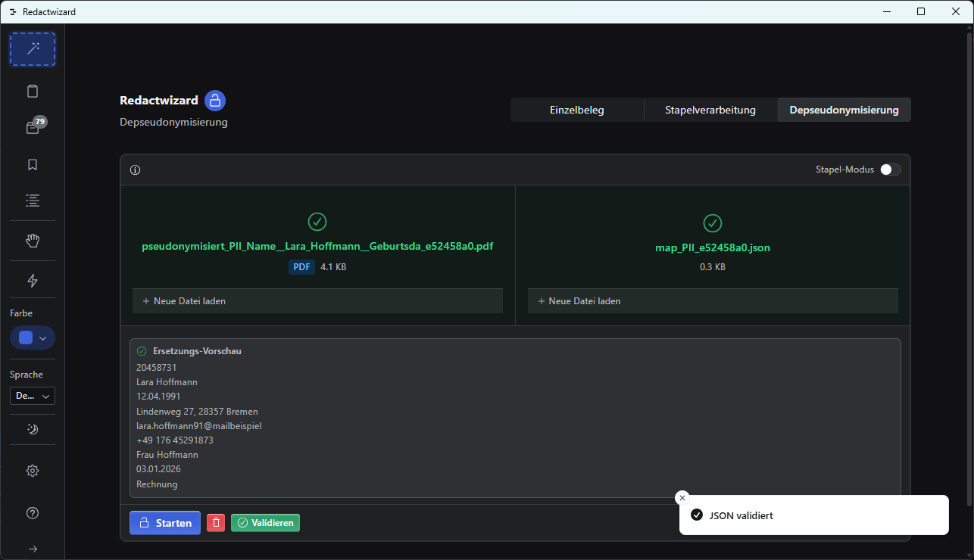974x560 pixels.
Task: Open settings via the gear icon
Action: (x=33, y=471)
